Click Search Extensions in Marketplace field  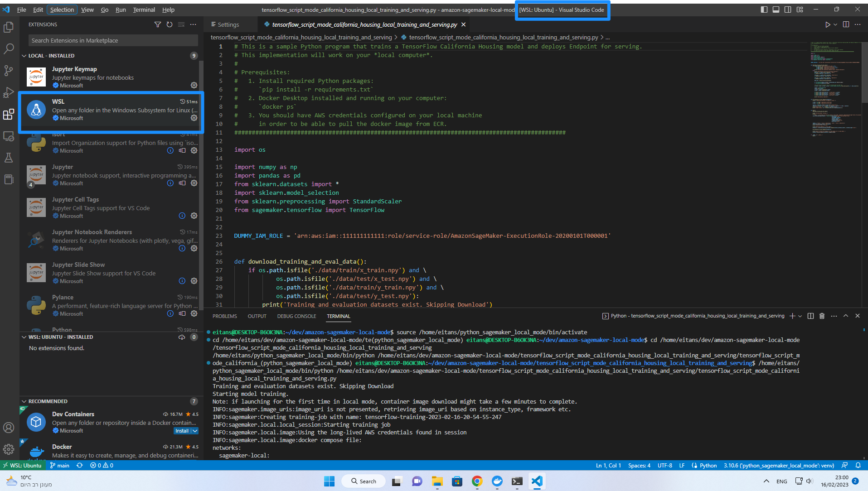click(113, 40)
